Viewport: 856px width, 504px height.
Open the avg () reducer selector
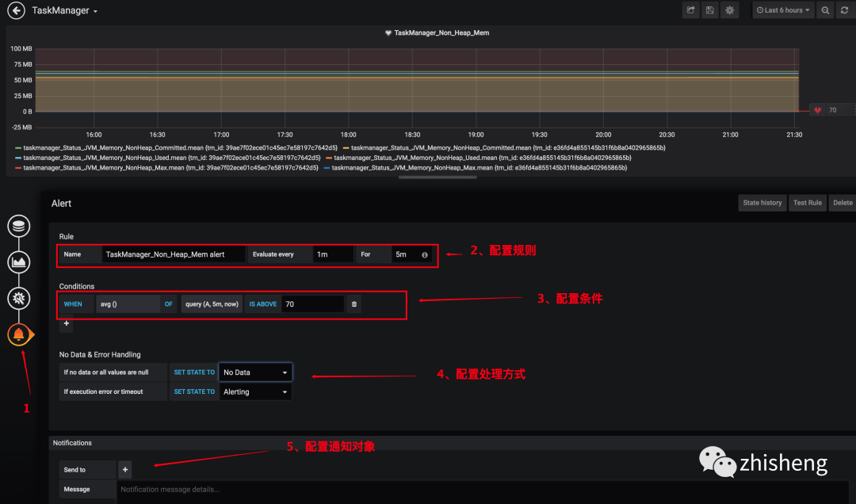[128, 304]
